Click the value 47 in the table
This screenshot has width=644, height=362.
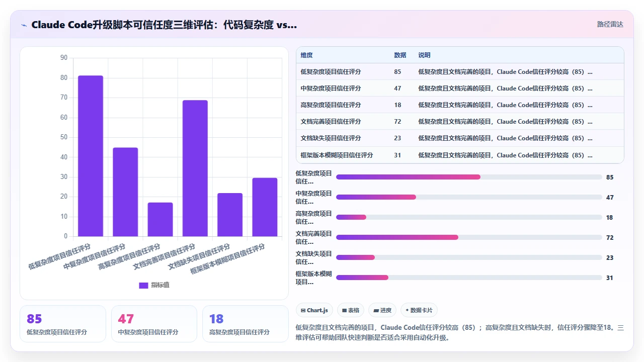tap(397, 88)
